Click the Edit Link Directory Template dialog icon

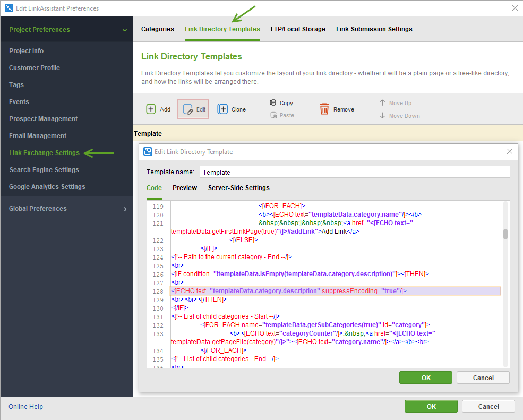point(148,151)
